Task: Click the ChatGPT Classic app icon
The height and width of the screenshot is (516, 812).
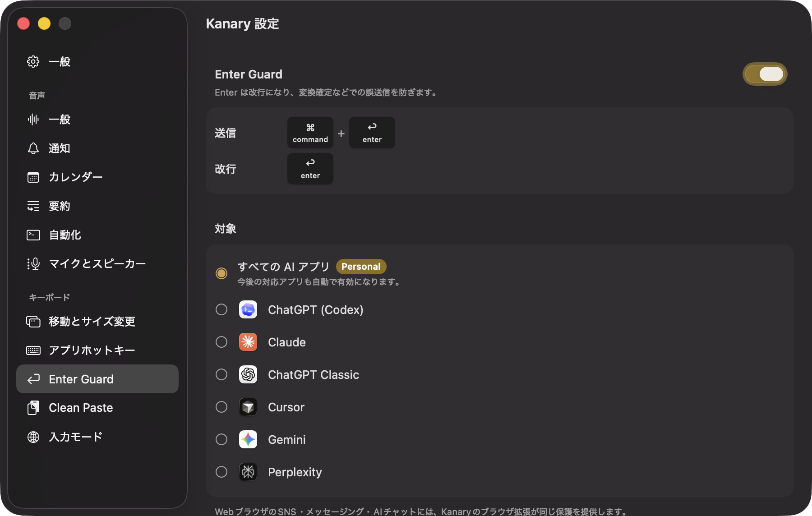Action: click(x=248, y=374)
